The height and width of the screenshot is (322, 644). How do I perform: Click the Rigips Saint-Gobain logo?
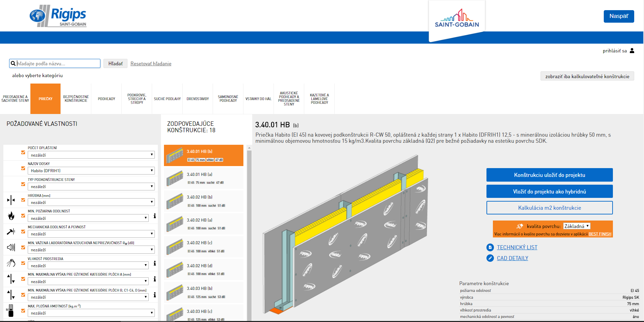pos(58,16)
